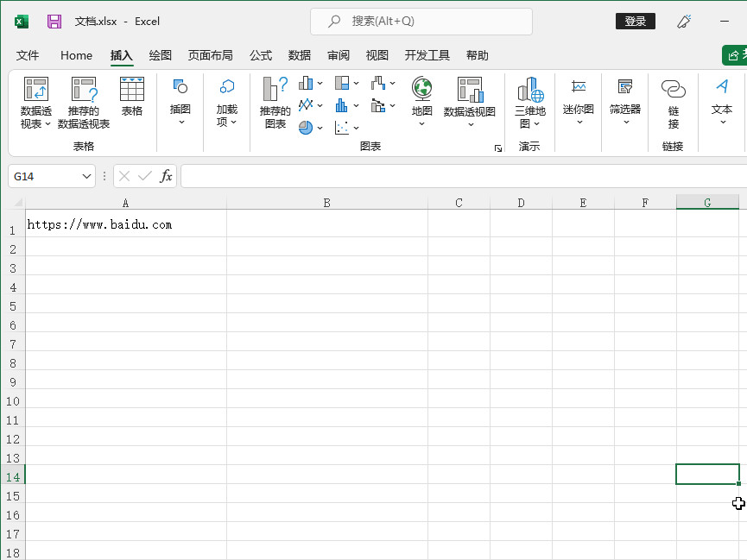This screenshot has width=747, height=560.
Task: Select column A header
Action: coord(126,203)
